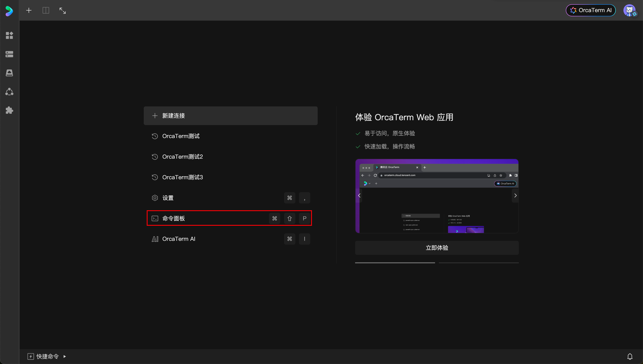This screenshot has height=364, width=643.
Task: Open the plugins puzzle sidebar icon
Action: coord(9,110)
